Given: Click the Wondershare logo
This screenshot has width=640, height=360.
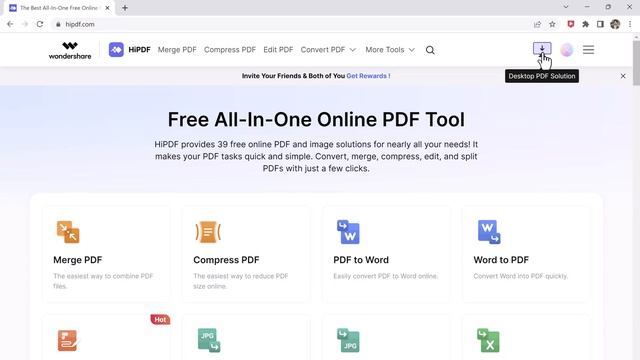Looking at the screenshot, I should click(70, 50).
